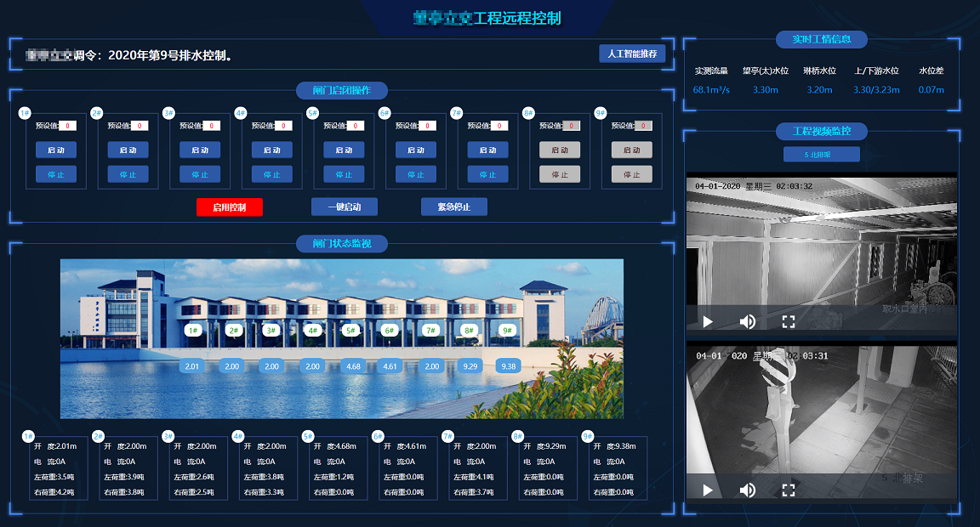Mute the top camera video volume

(x=748, y=321)
